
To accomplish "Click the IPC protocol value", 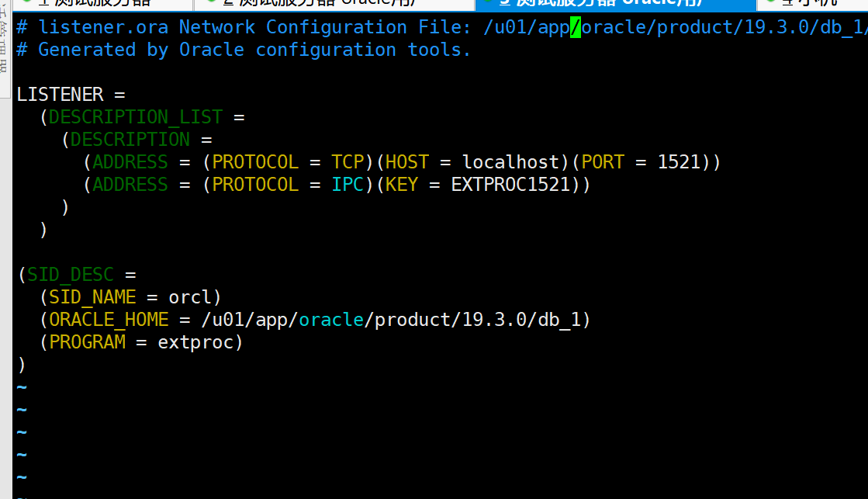I will pyautogui.click(x=348, y=185).
